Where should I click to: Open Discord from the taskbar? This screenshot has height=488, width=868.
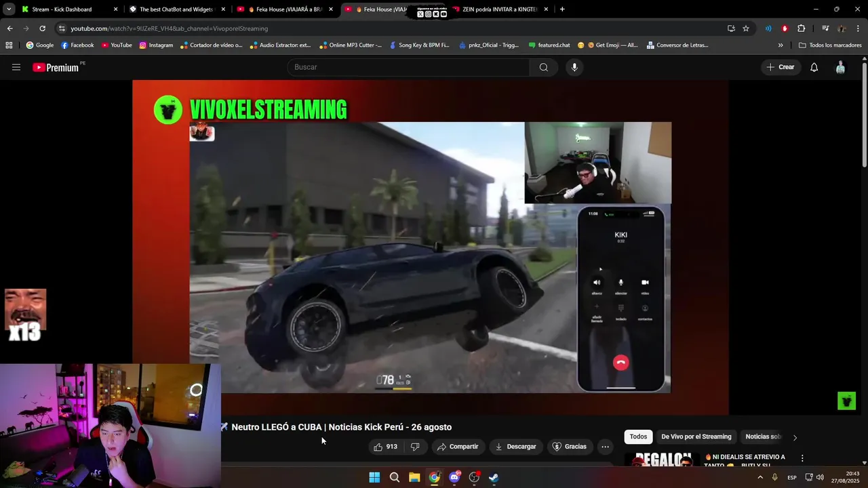click(x=454, y=477)
